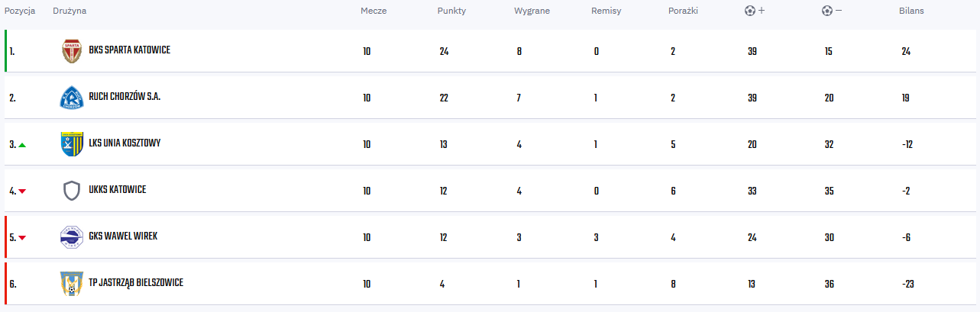The height and width of the screenshot is (312, 980).
Task: Open the LKS Unia Kosztowy team page
Action: click(x=125, y=143)
